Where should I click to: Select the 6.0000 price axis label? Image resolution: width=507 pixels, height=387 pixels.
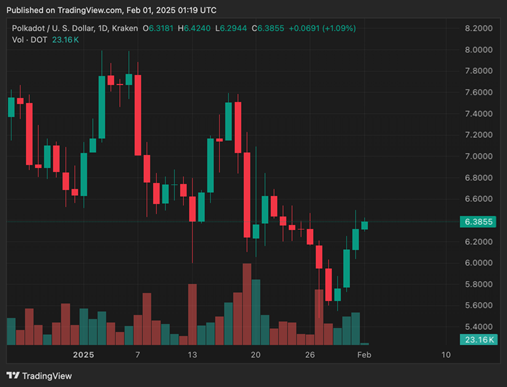coord(479,263)
